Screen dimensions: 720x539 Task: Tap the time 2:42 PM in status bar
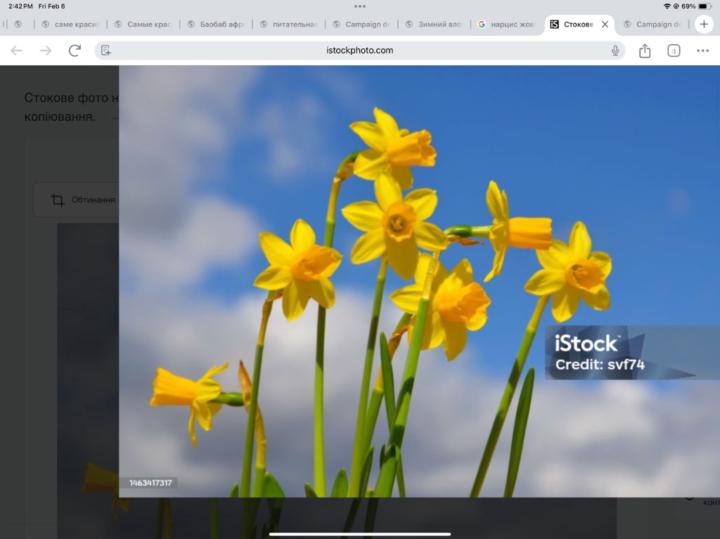coord(21,6)
